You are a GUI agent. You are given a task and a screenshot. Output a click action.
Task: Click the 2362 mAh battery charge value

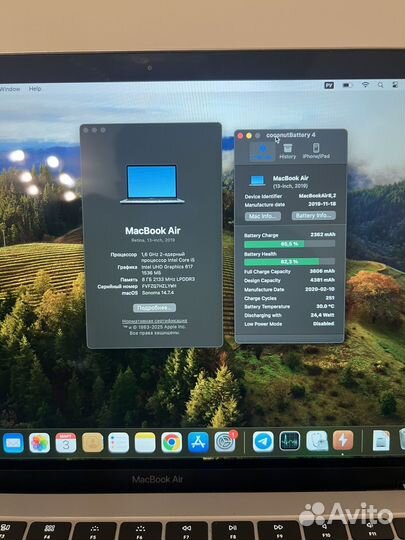[x=323, y=235]
